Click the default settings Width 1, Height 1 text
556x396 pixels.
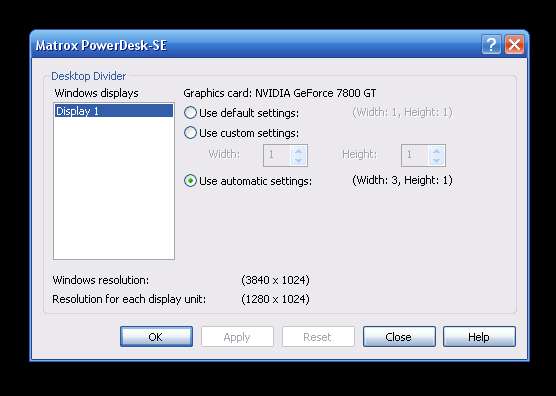(x=402, y=112)
